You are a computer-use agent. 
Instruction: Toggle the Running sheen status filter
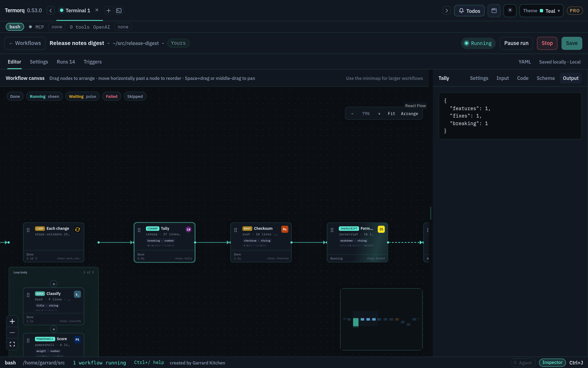point(44,96)
